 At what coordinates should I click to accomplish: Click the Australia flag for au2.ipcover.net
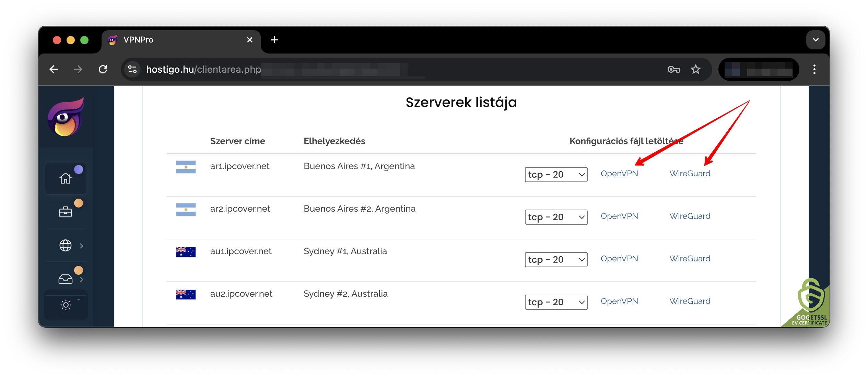(186, 295)
